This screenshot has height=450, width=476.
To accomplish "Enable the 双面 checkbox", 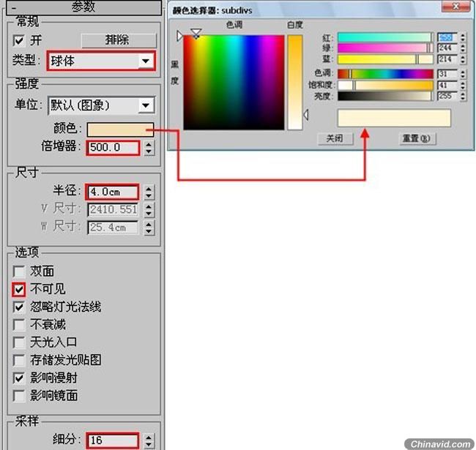I will (x=19, y=271).
